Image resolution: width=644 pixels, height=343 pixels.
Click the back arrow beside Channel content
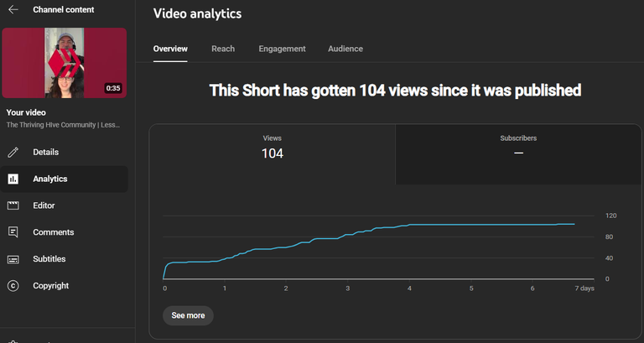pos(13,9)
